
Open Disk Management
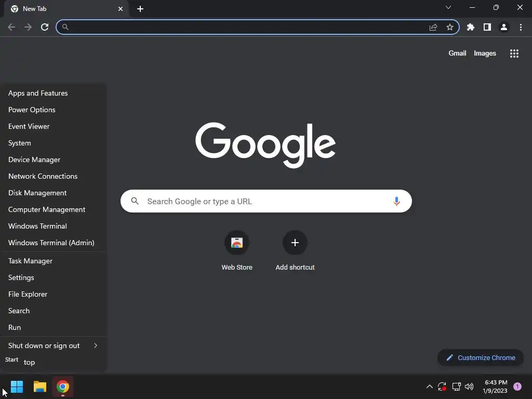[x=54, y=193]
